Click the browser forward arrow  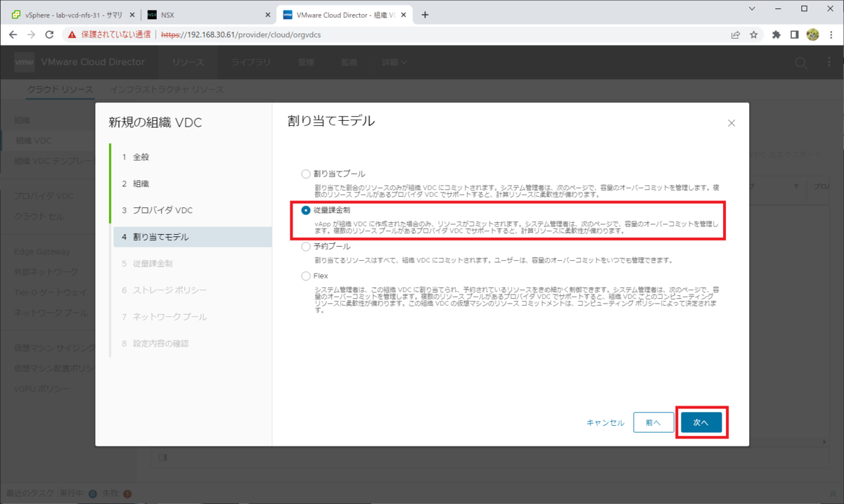(32, 34)
